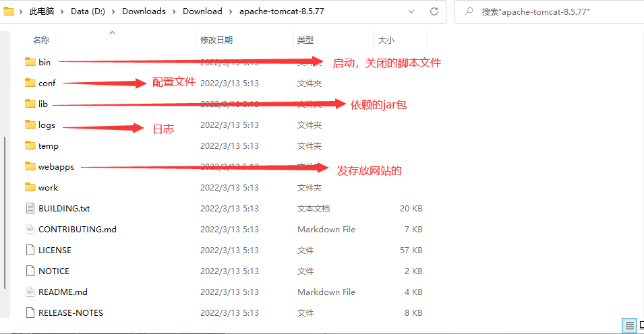Expand chevron after 此电脑 in path
This screenshot has height=334, width=644.
pos(62,11)
